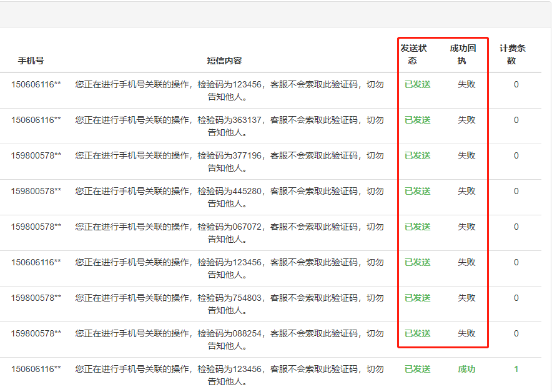Click the message containing code 067072
The height and width of the screenshot is (392, 552).
click(x=229, y=233)
